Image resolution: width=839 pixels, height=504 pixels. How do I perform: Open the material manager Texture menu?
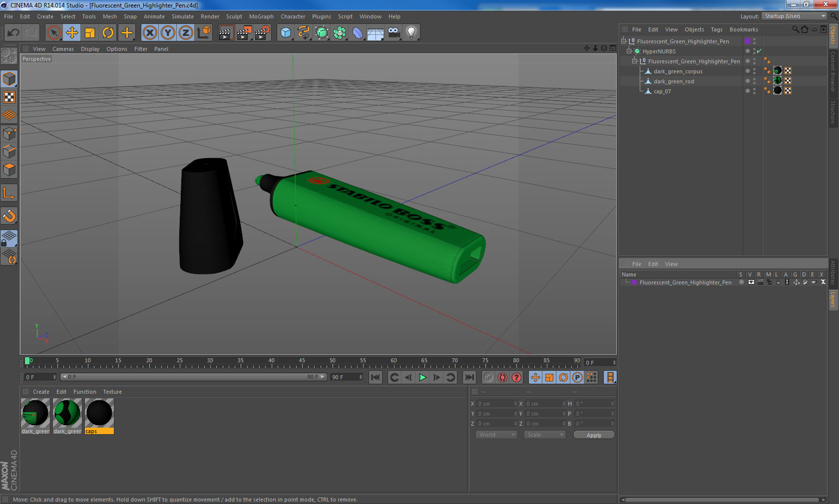point(112,392)
